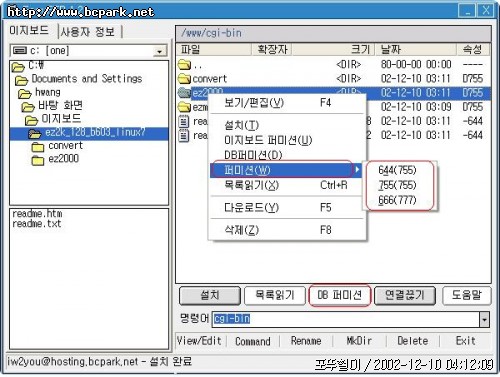Choose 다운로드(Y) from context menu
Image resolution: width=500 pixels, height=377 pixels.
coord(287,208)
